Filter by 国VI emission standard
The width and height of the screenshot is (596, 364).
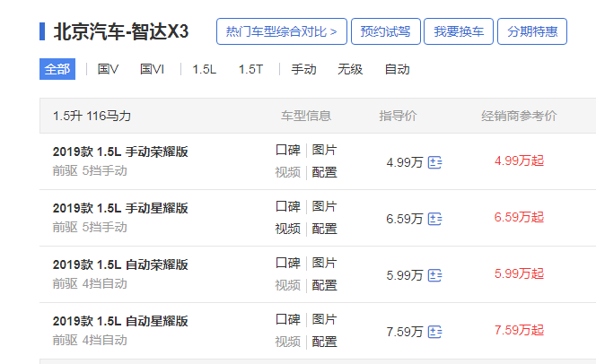pyautogui.click(x=152, y=69)
